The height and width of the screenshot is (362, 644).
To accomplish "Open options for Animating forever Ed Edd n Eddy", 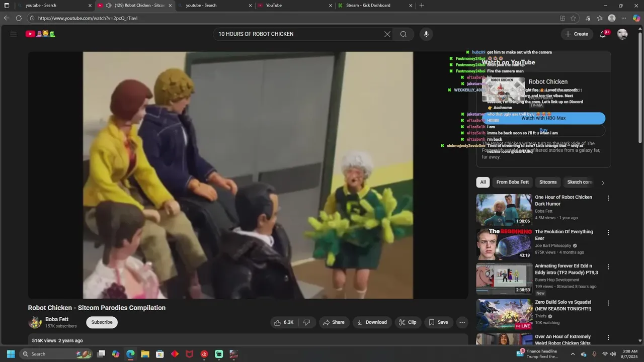I will pos(608,267).
